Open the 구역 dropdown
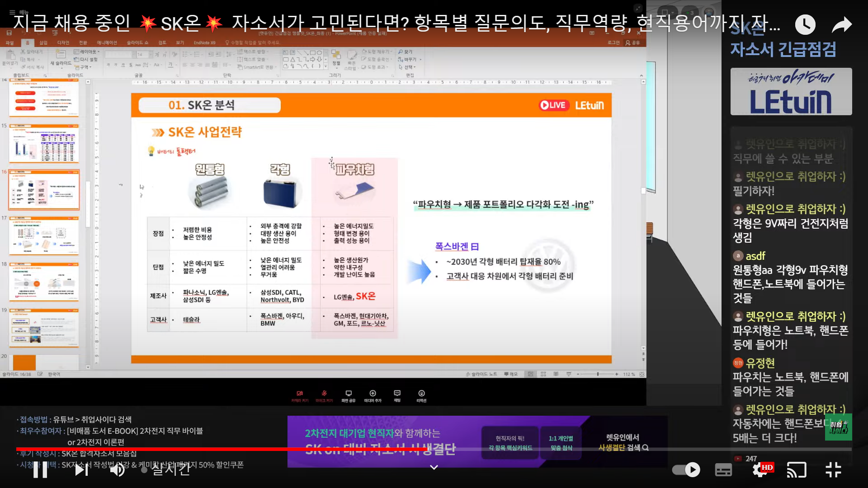868x488 pixels. [83, 67]
